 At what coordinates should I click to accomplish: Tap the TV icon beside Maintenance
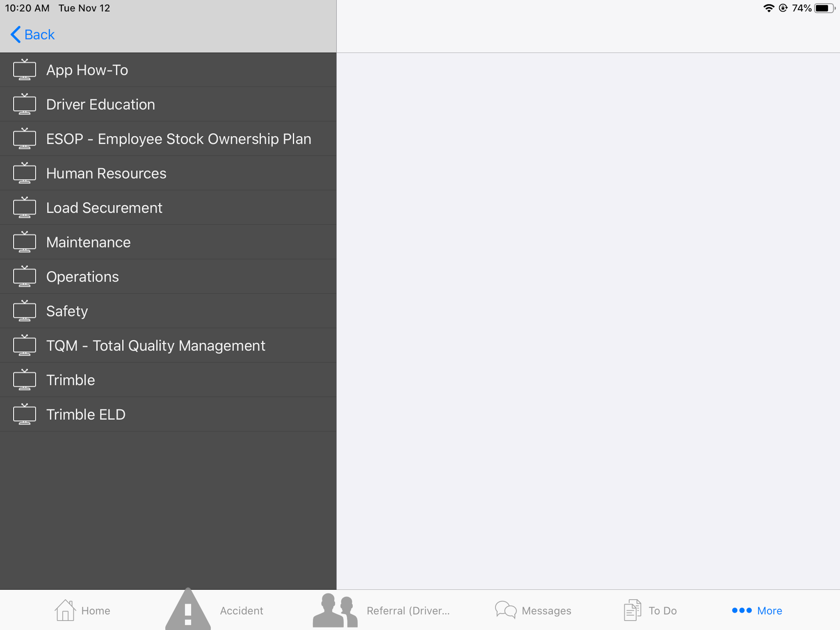(x=24, y=242)
